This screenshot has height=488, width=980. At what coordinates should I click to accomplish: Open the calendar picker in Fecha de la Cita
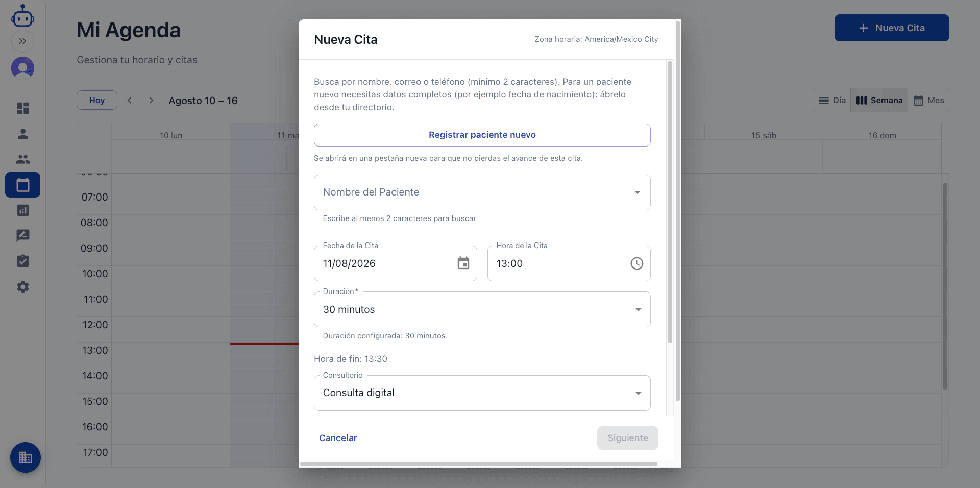pos(463,263)
